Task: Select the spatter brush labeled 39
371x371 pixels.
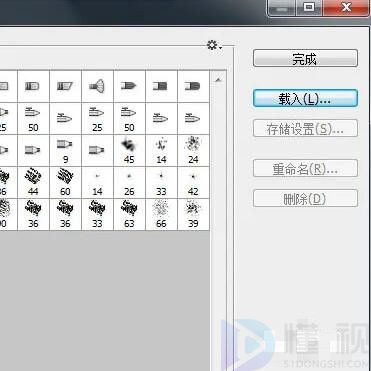Action: (x=193, y=214)
